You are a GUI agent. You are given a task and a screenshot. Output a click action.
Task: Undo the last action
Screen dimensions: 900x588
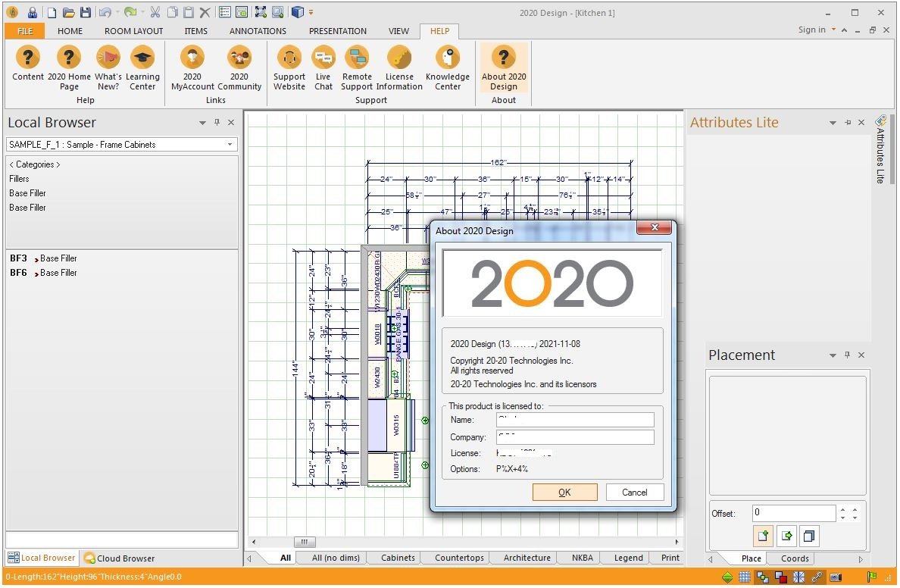tap(105, 12)
